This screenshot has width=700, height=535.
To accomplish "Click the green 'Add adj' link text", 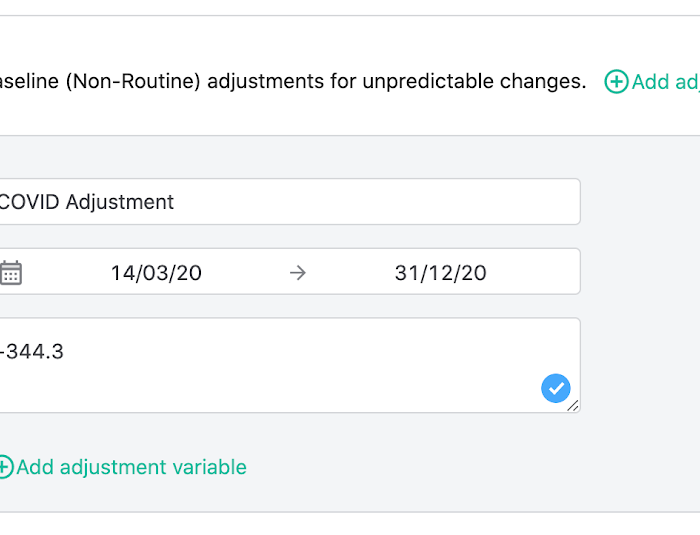I will coord(666,82).
